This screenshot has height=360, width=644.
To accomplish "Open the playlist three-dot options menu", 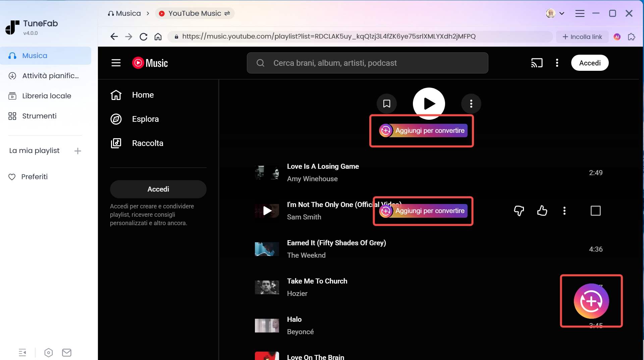I will click(x=471, y=104).
